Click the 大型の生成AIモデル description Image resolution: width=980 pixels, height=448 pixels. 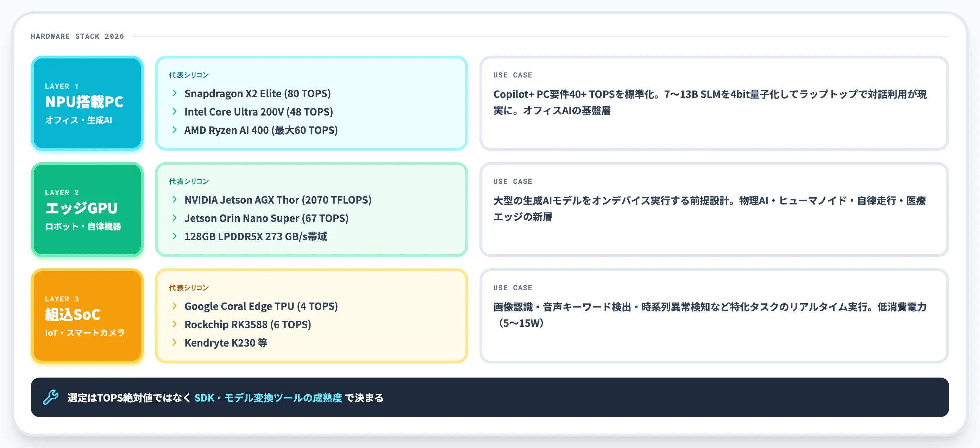pos(710,209)
